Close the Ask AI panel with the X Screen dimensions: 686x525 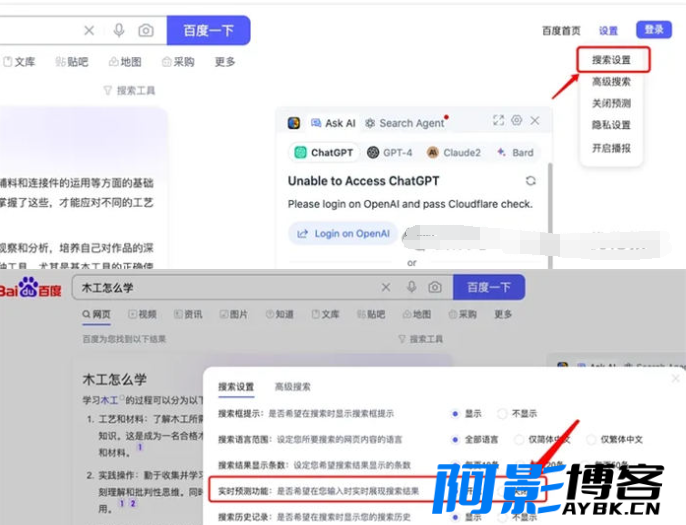[x=535, y=121]
